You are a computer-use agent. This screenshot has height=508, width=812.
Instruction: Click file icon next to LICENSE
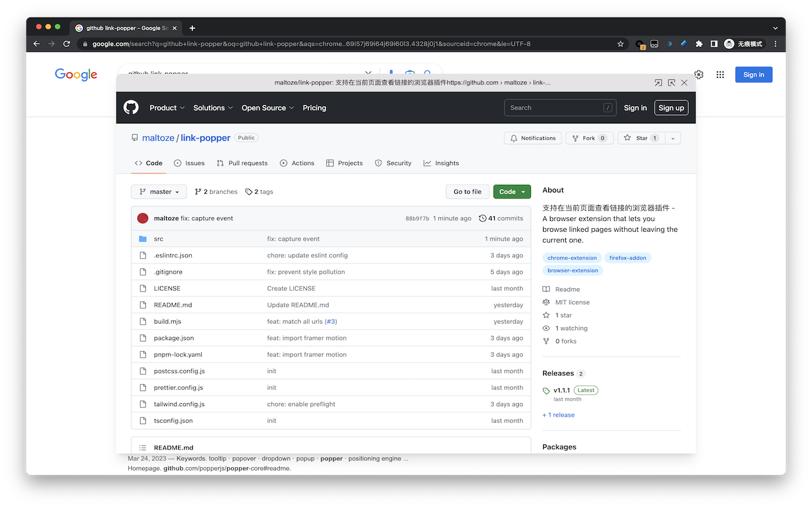pos(143,288)
